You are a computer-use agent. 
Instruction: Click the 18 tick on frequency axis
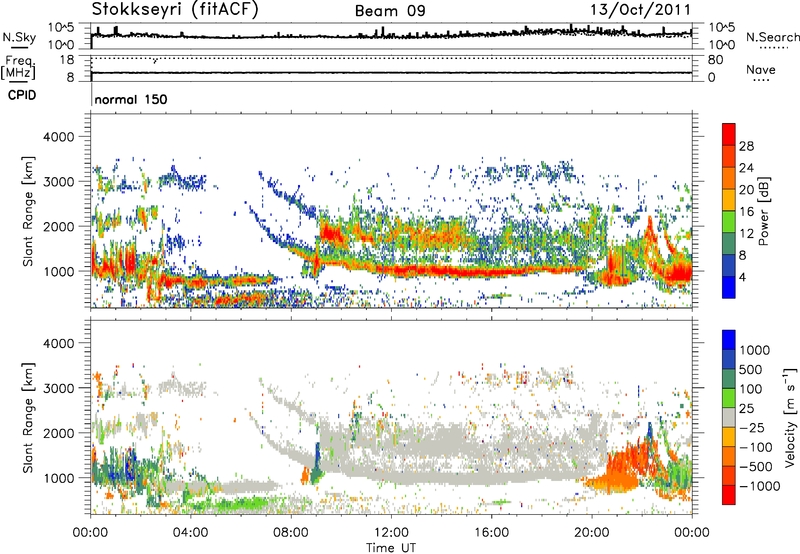tap(67, 60)
